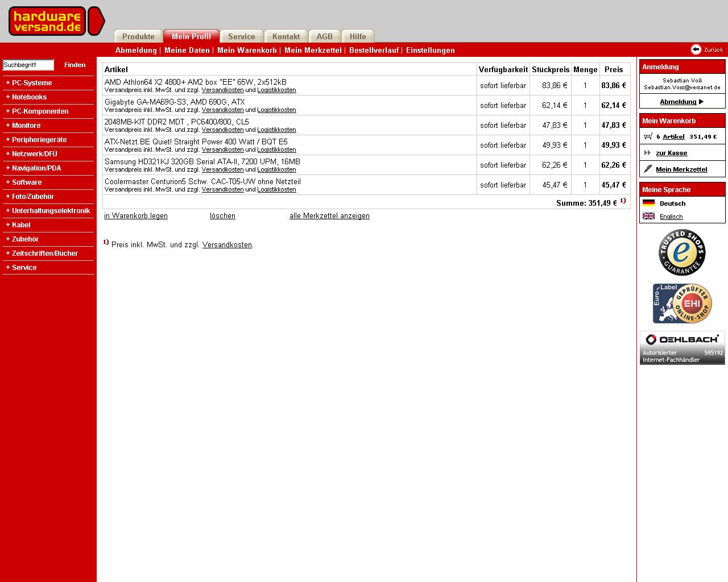Click the arrow next to Abmeldung in sidebar
728x582 pixels.
[x=701, y=102]
